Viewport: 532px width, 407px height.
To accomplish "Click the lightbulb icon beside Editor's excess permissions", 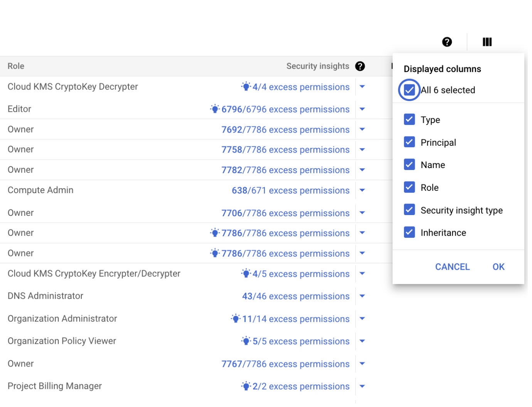I will pyautogui.click(x=215, y=109).
